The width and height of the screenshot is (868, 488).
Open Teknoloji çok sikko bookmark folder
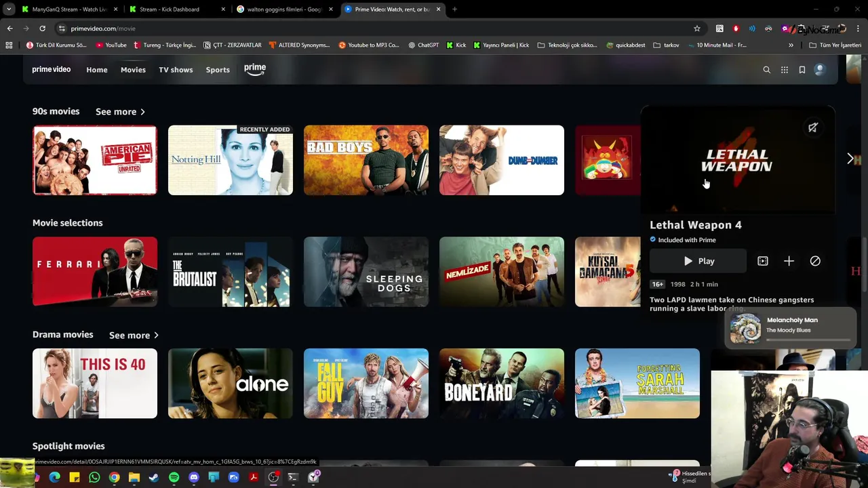click(x=567, y=45)
